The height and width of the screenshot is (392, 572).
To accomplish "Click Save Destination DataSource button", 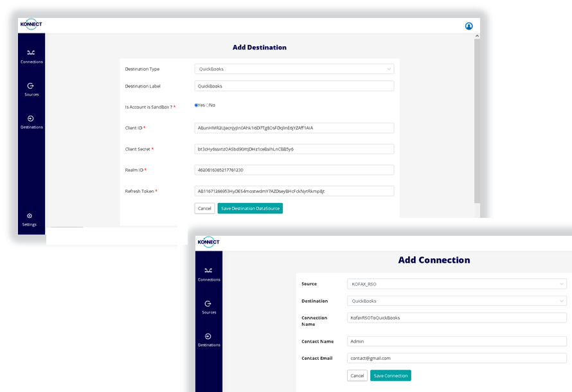I will 250,208.
